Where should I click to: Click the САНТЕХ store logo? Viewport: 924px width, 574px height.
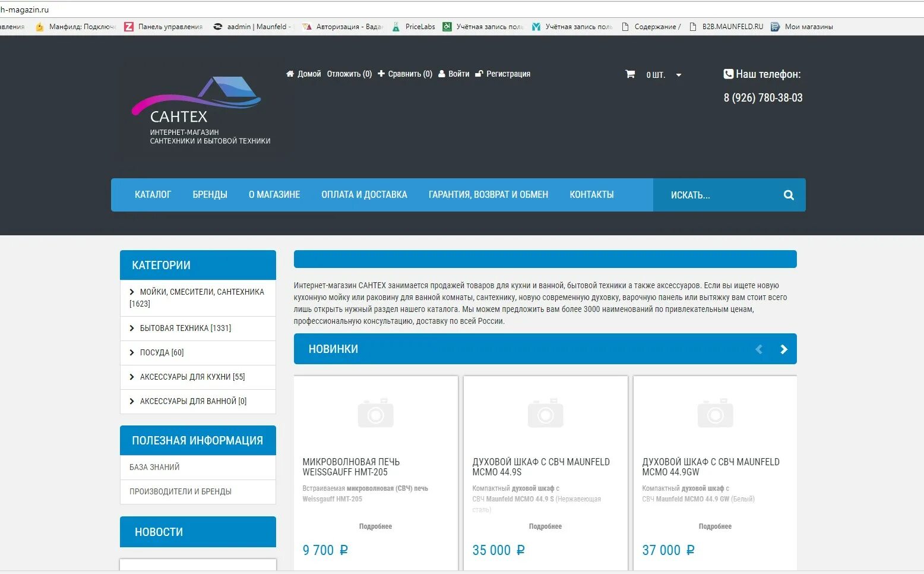pyautogui.click(x=200, y=111)
